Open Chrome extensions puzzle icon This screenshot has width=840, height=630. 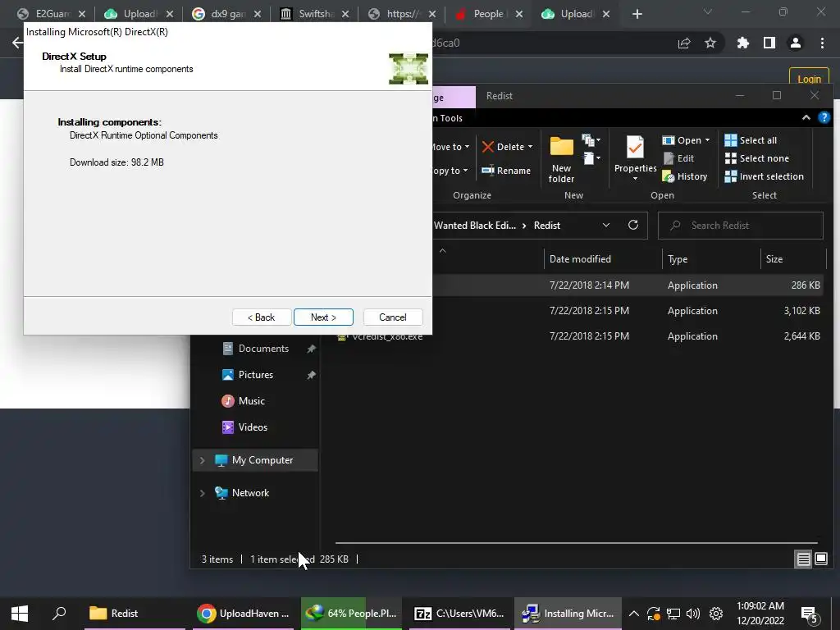(x=743, y=43)
